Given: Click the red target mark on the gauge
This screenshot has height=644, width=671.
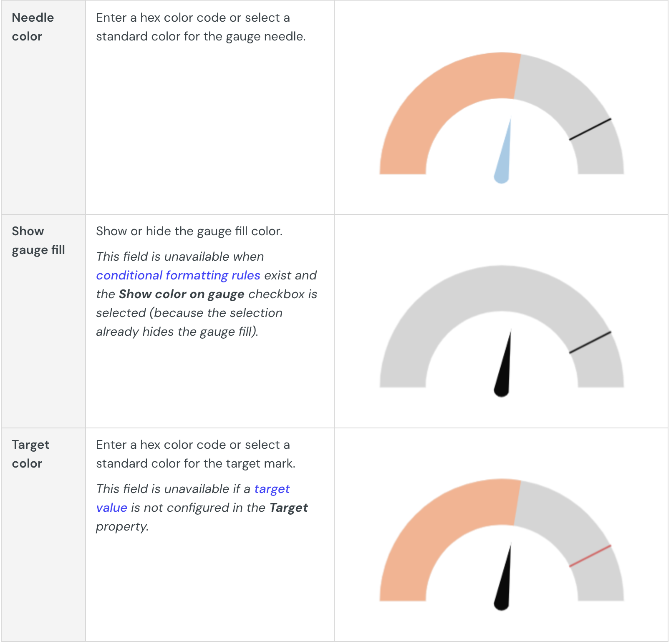Looking at the screenshot, I should [590, 556].
